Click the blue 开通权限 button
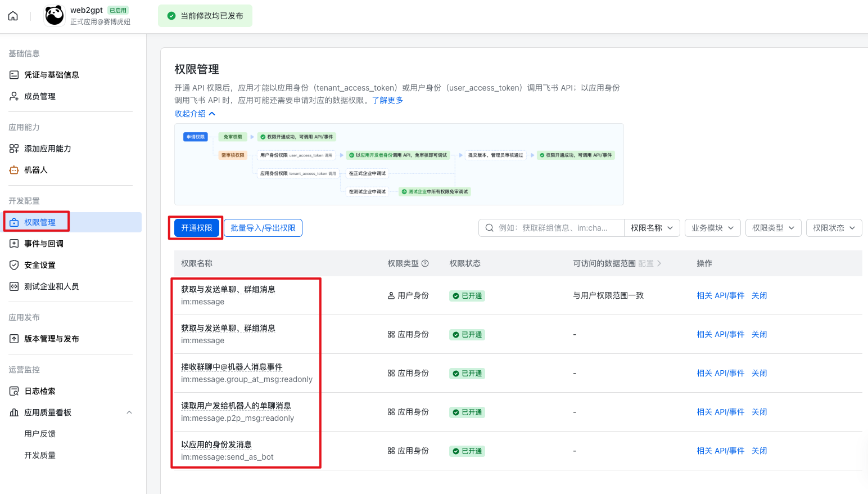 [x=196, y=228]
